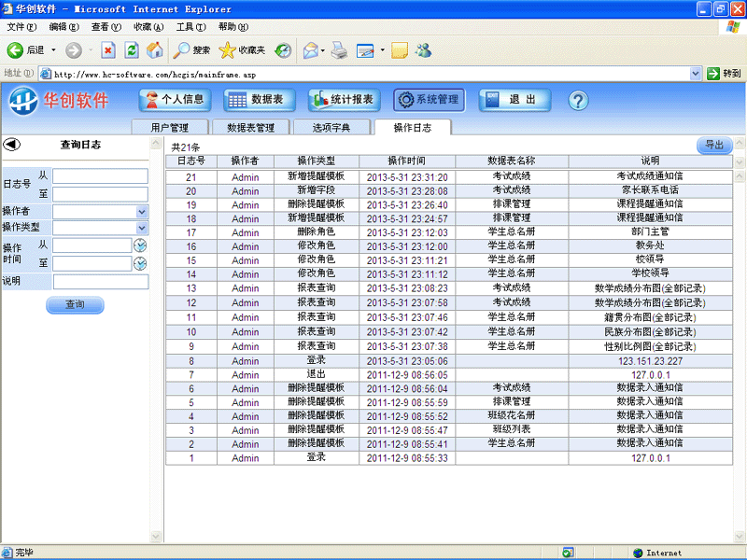Click the 转到 Go button icon
This screenshot has width=747, height=560.
[713, 74]
